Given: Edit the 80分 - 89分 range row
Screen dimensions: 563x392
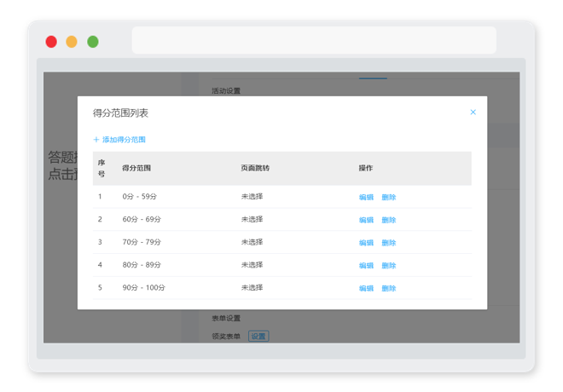Looking at the screenshot, I should click(366, 265).
